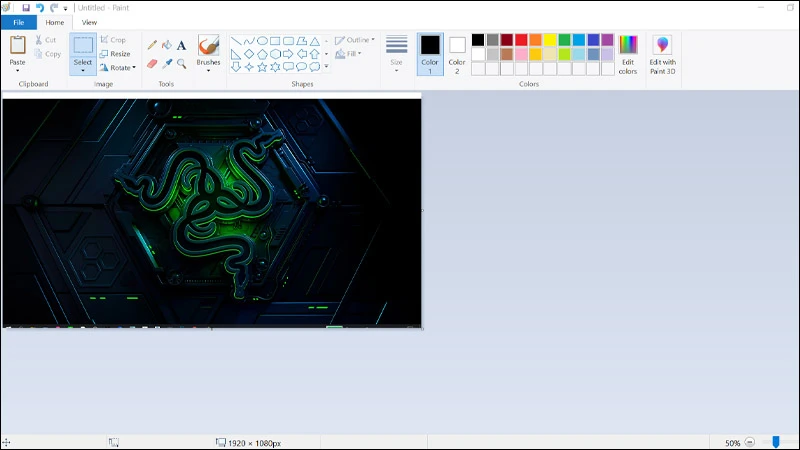The width and height of the screenshot is (800, 450).
Task: Open the Brushes dropdown
Action: (x=208, y=63)
